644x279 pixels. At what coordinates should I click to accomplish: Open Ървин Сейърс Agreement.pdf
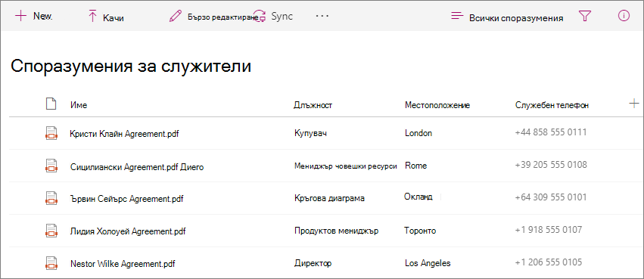coord(126,199)
